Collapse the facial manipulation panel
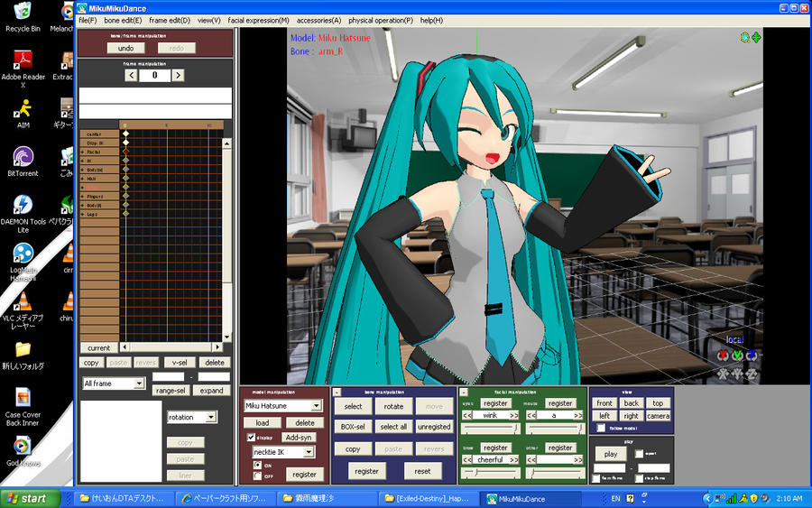 click(x=464, y=393)
